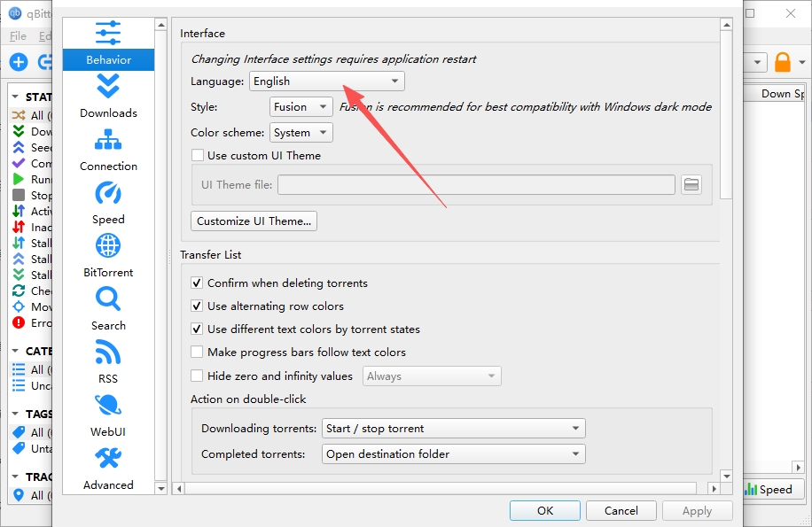Screen dimensions: 812x527
Task: Select the Downloading status filter icon
Action: [x=19, y=131]
